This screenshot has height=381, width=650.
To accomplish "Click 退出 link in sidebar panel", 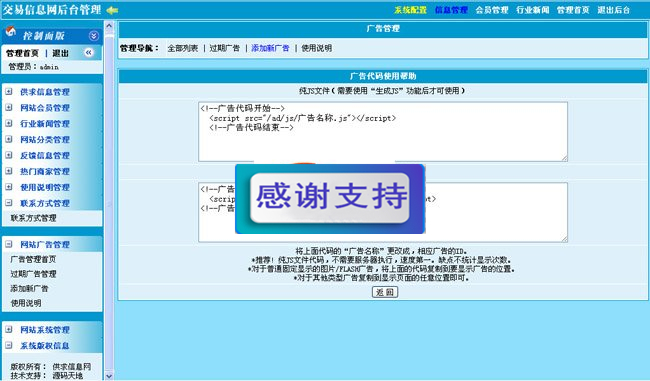I will tap(60, 53).
